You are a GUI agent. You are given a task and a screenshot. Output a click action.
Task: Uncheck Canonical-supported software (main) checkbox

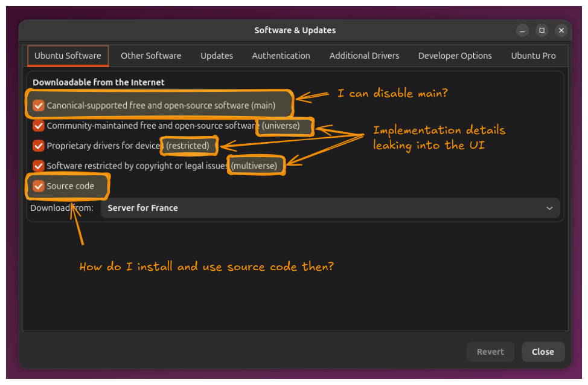tap(39, 106)
